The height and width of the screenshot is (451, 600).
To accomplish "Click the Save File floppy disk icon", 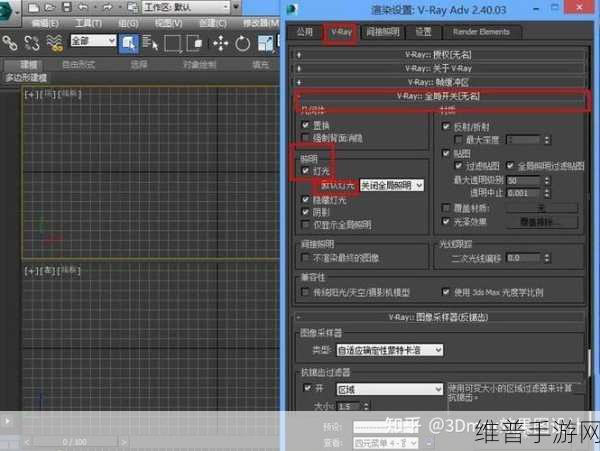I will pos(67,7).
